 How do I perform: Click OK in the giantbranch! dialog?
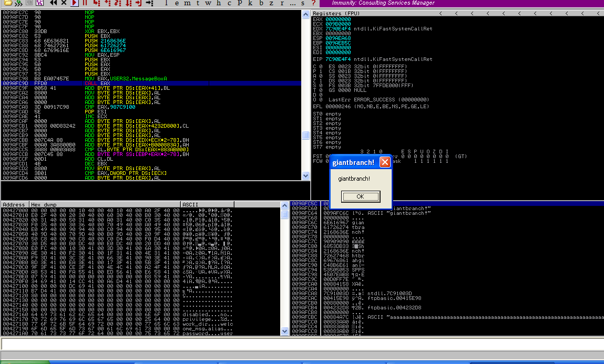(360, 196)
